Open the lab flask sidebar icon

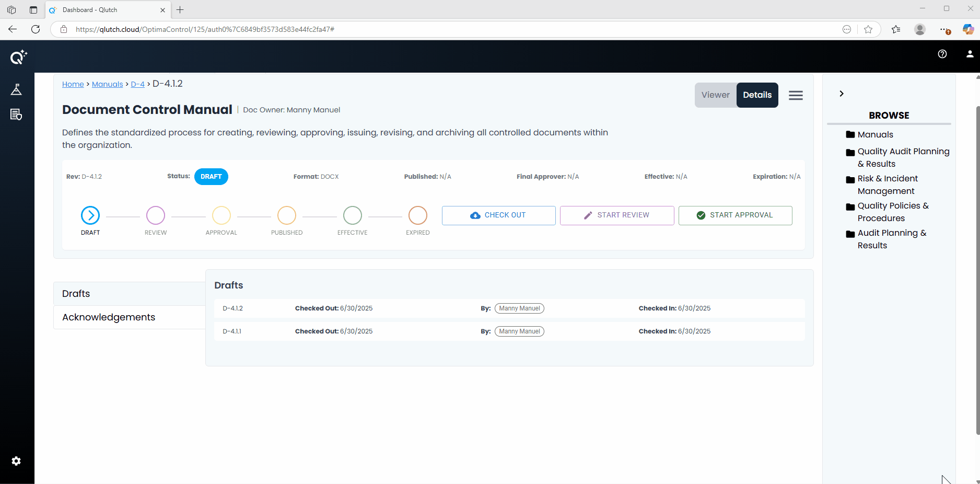point(16,89)
